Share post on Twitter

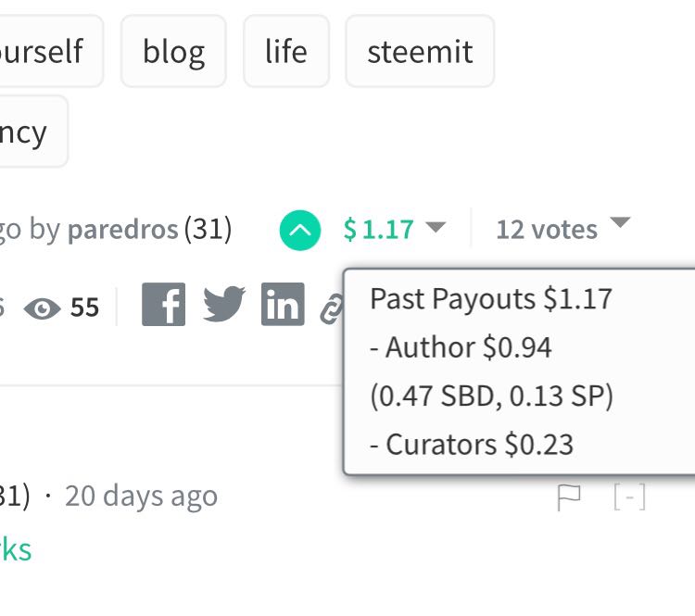point(223,305)
